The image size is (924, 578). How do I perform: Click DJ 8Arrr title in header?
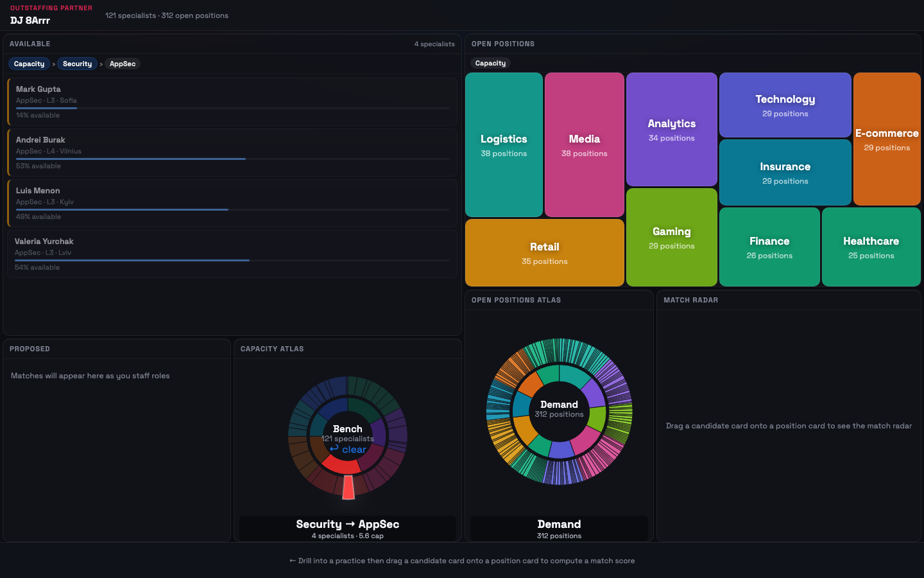click(30, 21)
